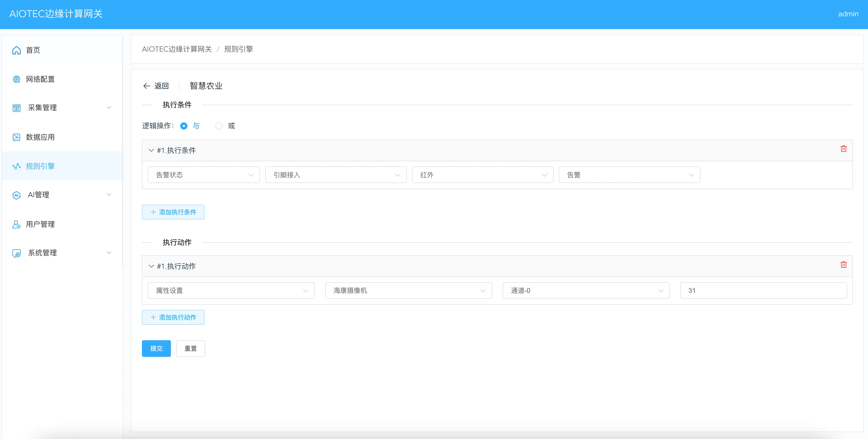Open the 通道-0 channel dropdown

click(x=586, y=291)
